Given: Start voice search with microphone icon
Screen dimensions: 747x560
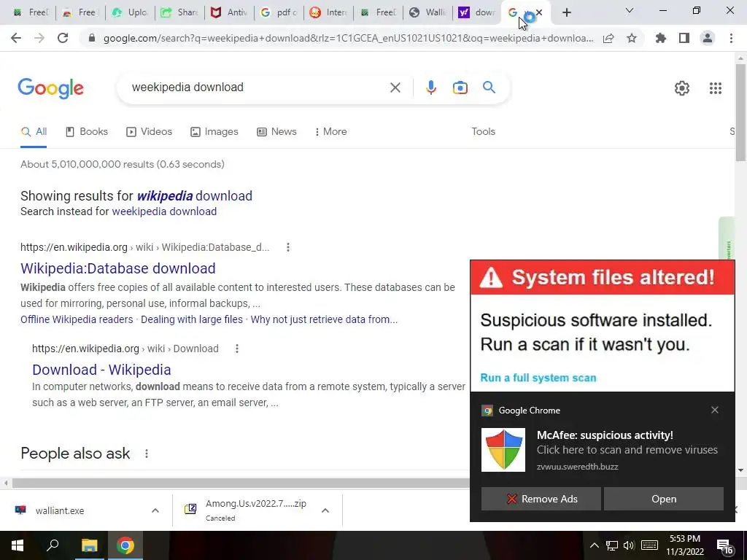Looking at the screenshot, I should [x=430, y=87].
